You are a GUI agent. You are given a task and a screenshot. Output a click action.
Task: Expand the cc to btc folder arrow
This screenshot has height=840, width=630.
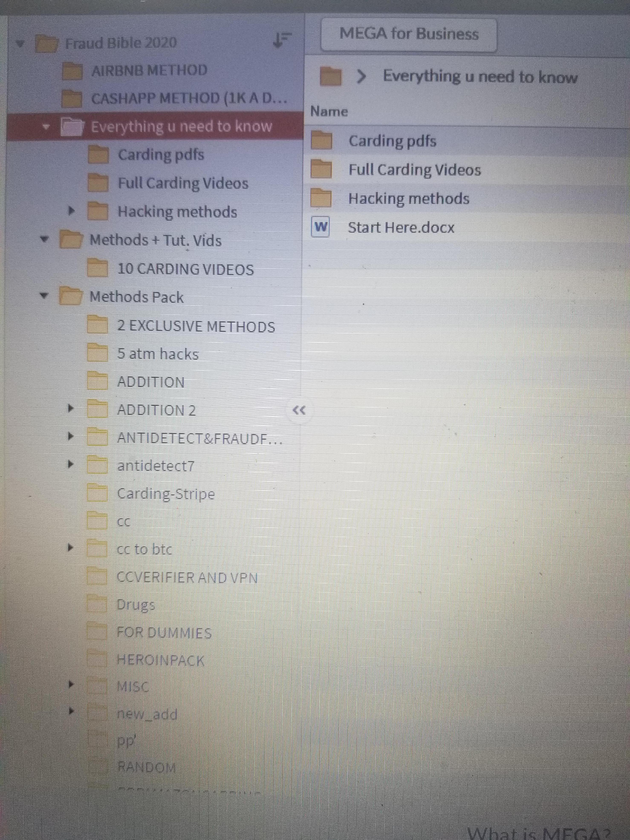70,547
